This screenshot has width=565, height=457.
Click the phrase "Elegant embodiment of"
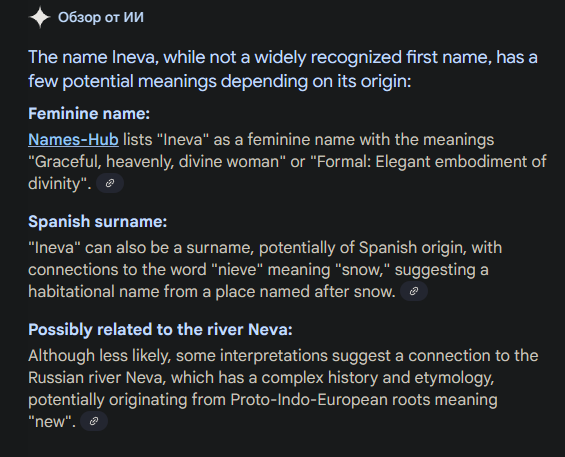[x=461, y=162]
